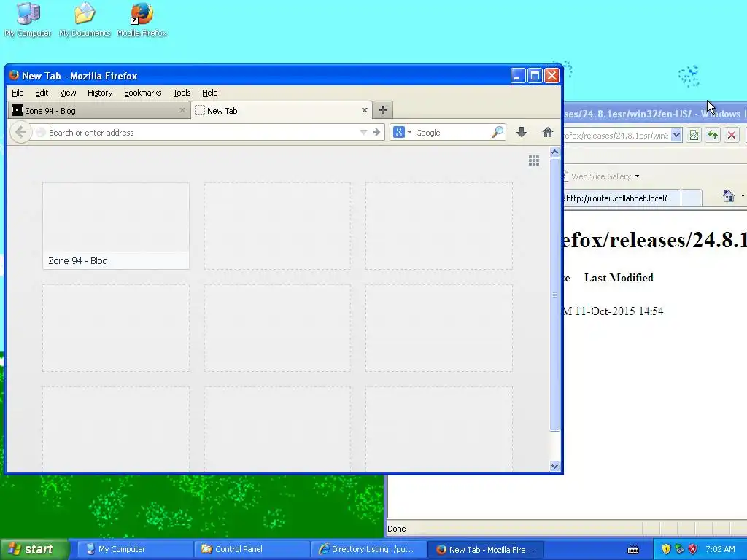Switch to Control Panel taskbar button

tap(251, 549)
